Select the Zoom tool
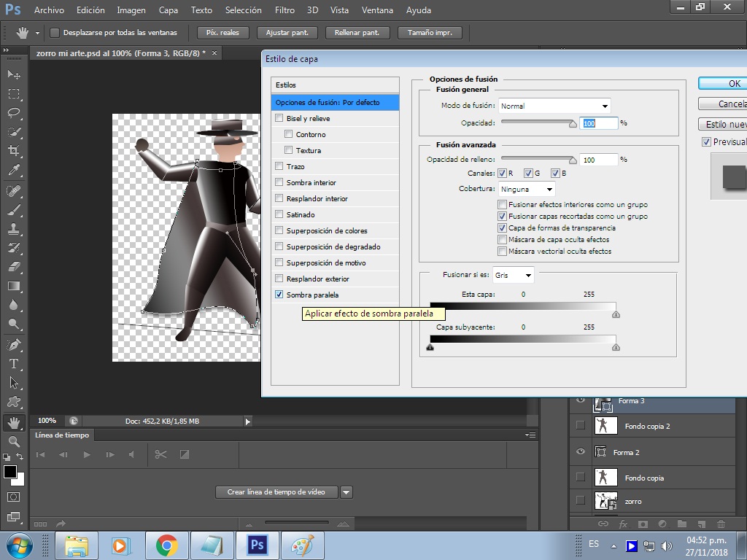This screenshot has height=560, width=747. point(14,441)
